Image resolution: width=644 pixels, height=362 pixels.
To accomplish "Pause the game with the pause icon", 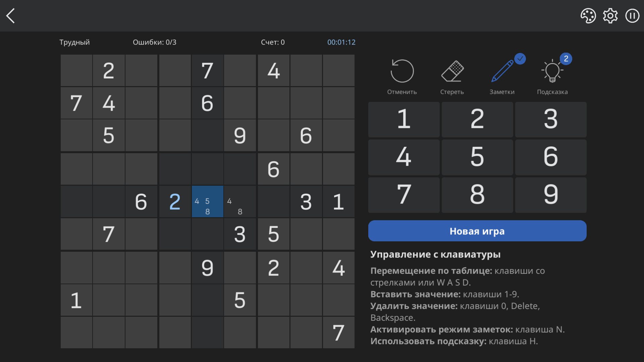I will (x=632, y=15).
